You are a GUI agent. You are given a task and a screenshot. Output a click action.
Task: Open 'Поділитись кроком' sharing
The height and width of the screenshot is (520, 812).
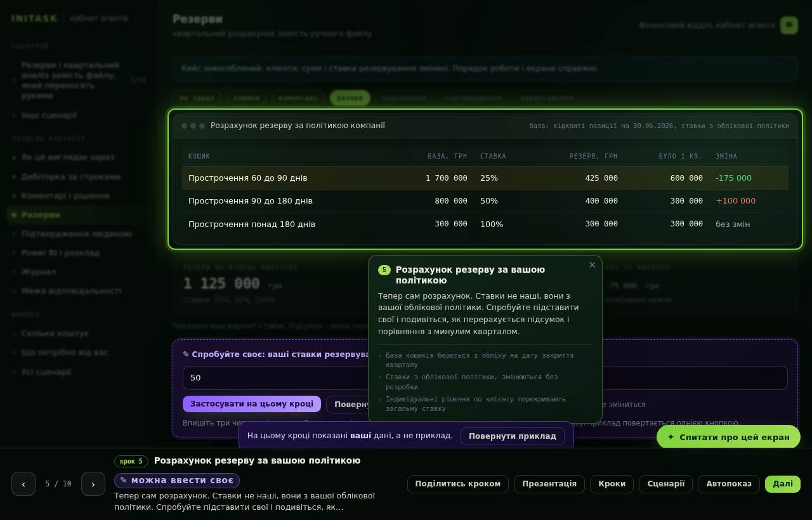click(458, 484)
